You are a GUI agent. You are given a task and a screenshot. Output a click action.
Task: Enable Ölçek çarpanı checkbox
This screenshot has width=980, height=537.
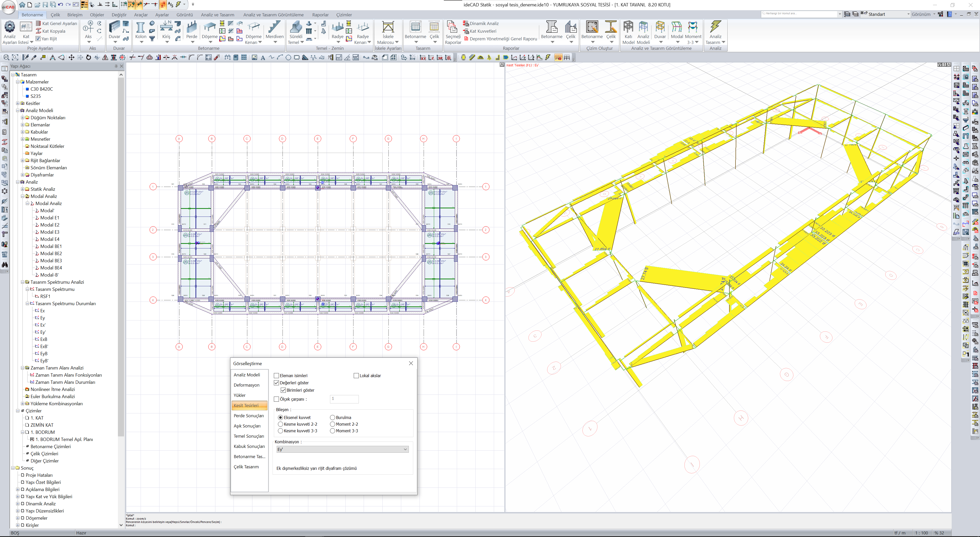point(277,399)
